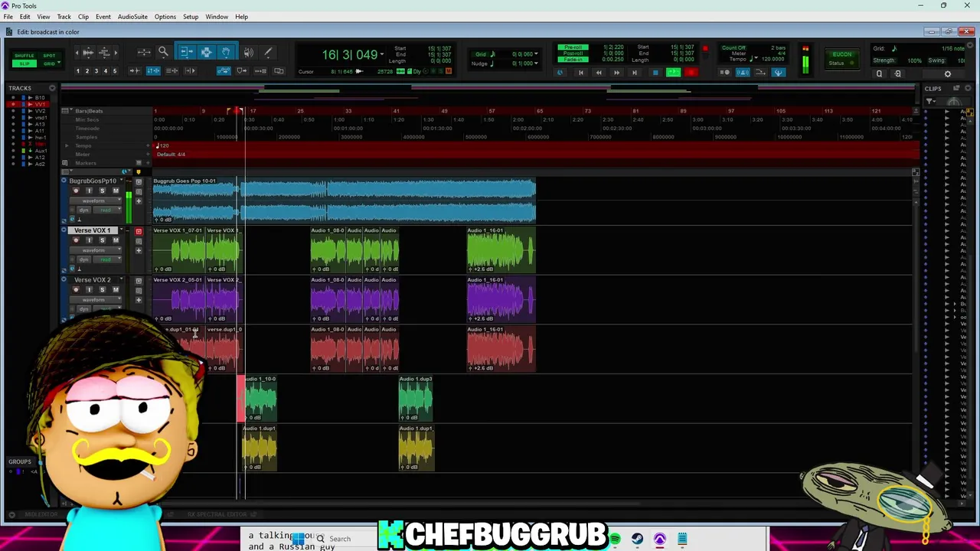Enable Shuffle edit mode
Image resolution: width=980 pixels, height=551 pixels.
point(24,56)
